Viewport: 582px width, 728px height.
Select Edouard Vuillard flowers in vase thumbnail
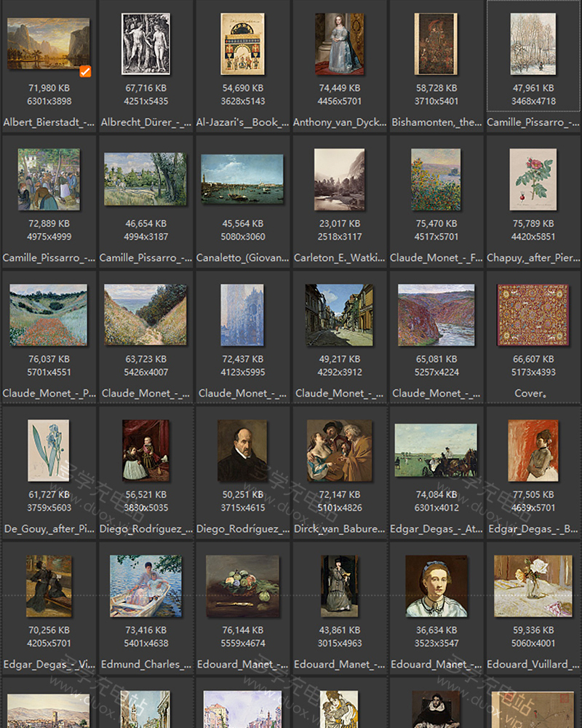[x=533, y=585]
